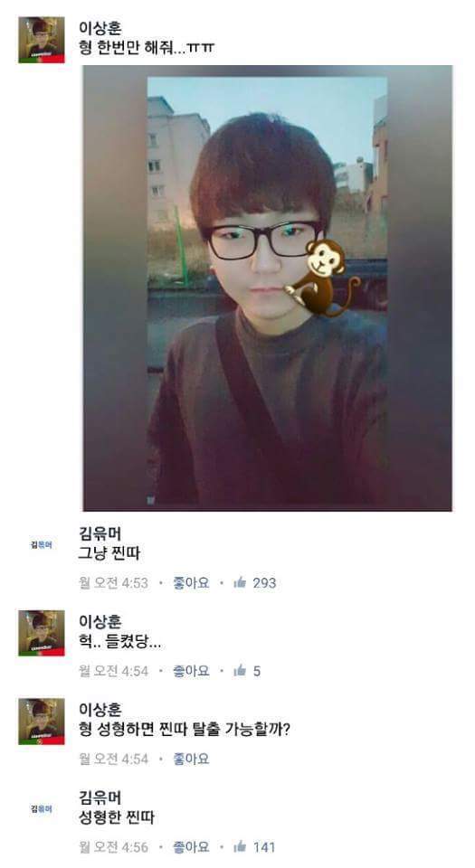Click the thumbs-up icon showing 141 likes
This screenshot has width=475, height=868.
(240, 846)
